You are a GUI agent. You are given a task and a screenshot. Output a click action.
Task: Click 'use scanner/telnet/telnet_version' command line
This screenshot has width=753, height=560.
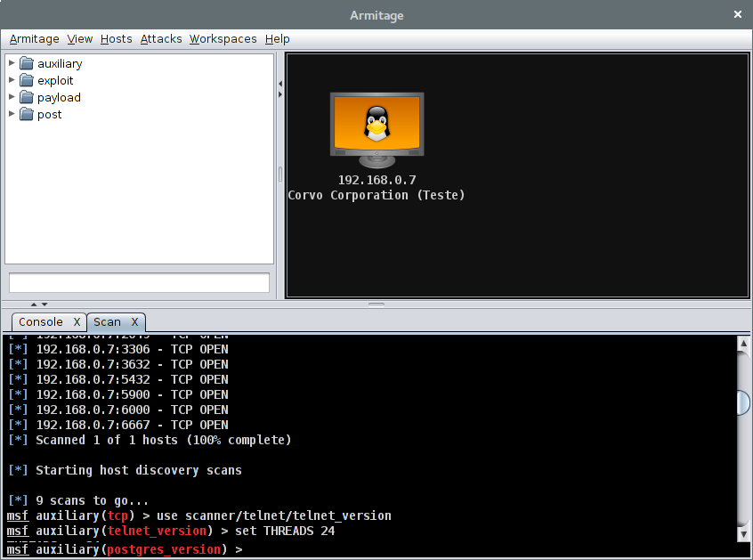[x=199, y=515]
